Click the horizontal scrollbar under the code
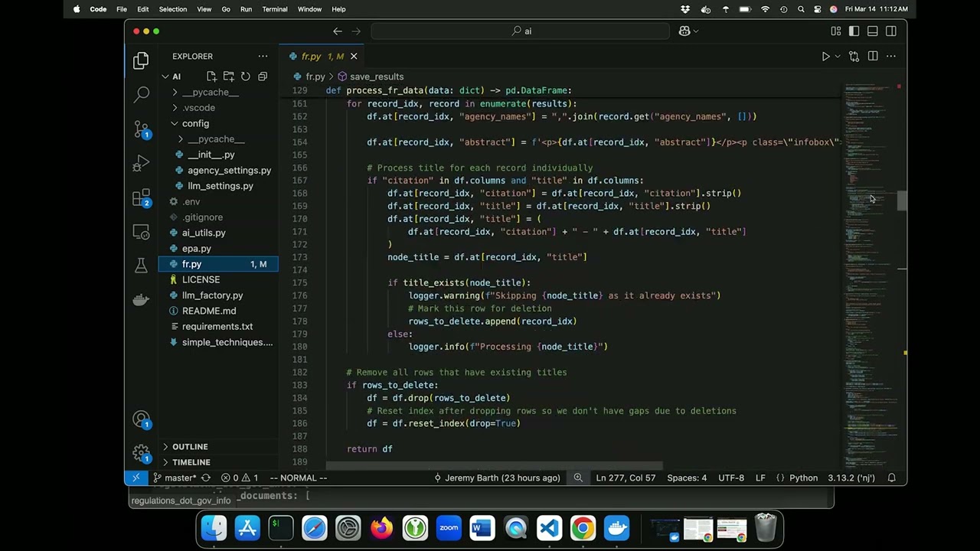980x551 pixels. [494, 465]
